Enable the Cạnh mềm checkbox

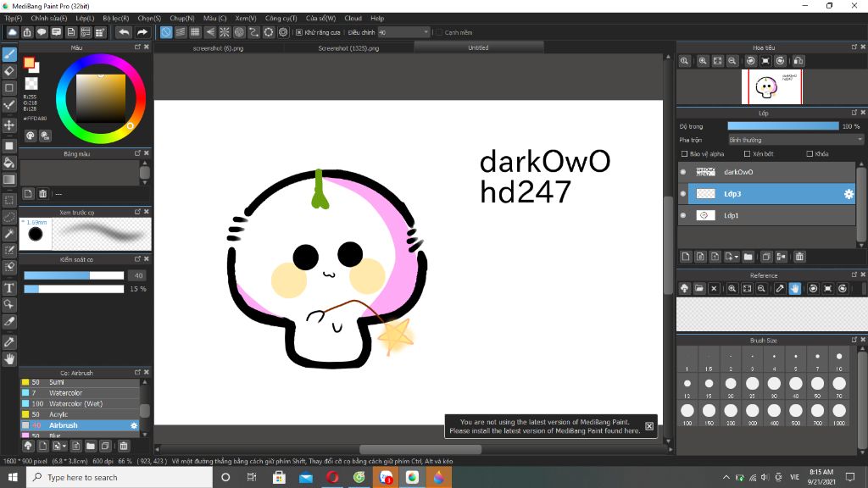439,33
